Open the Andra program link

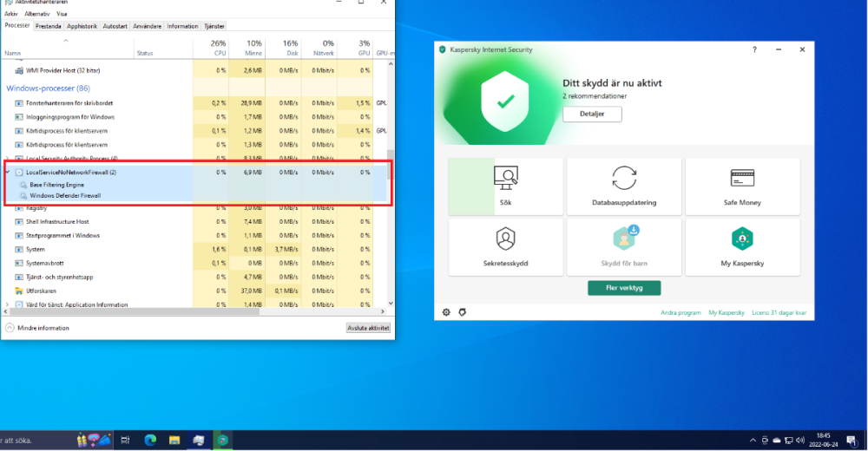tap(681, 312)
